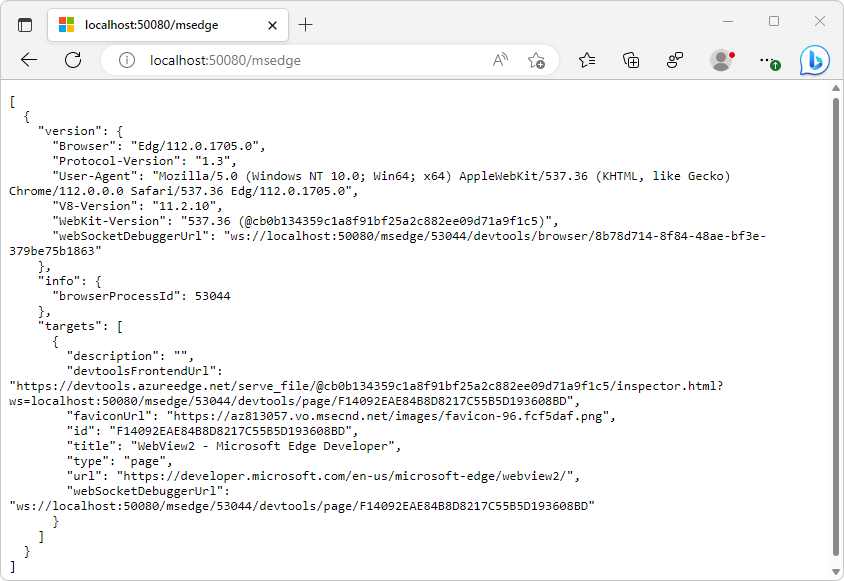Click the scrollbar down arrow

836,571
